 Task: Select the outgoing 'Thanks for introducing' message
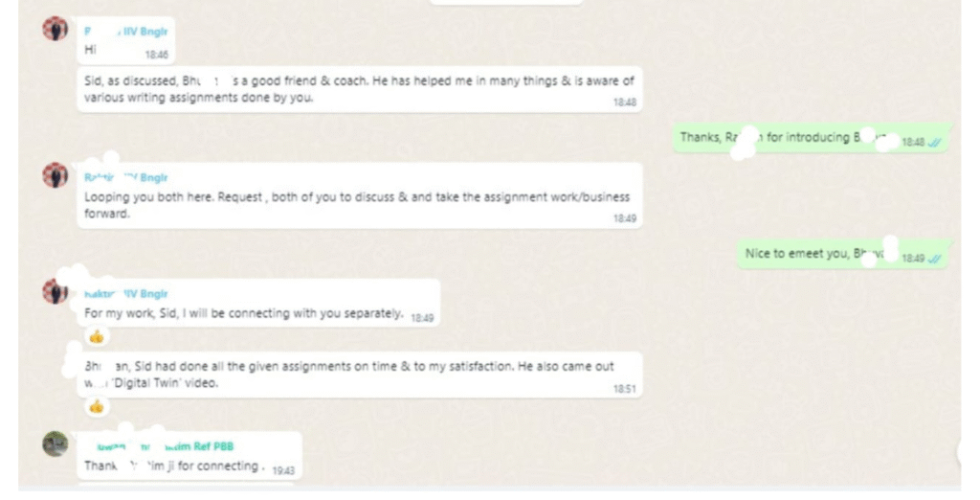tap(813, 138)
